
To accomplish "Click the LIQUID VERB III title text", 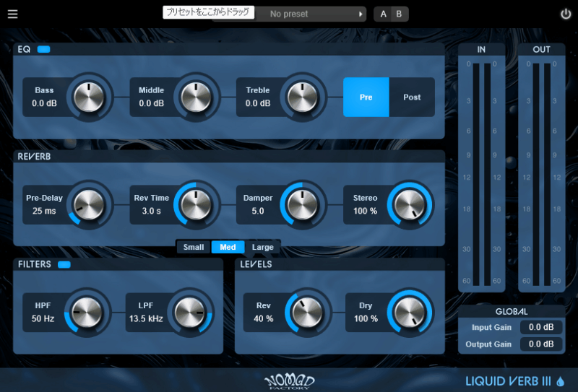I will 509,381.
